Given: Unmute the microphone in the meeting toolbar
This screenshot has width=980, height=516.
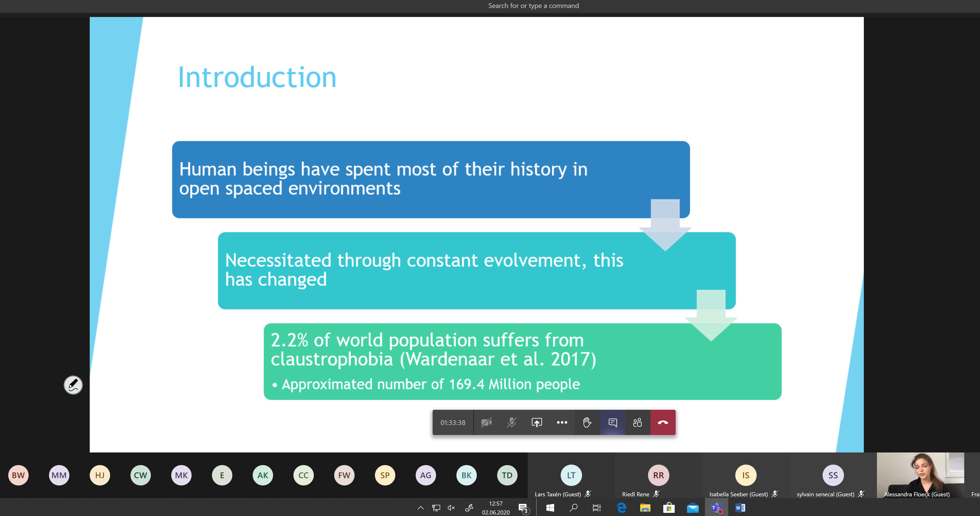Looking at the screenshot, I should point(511,422).
